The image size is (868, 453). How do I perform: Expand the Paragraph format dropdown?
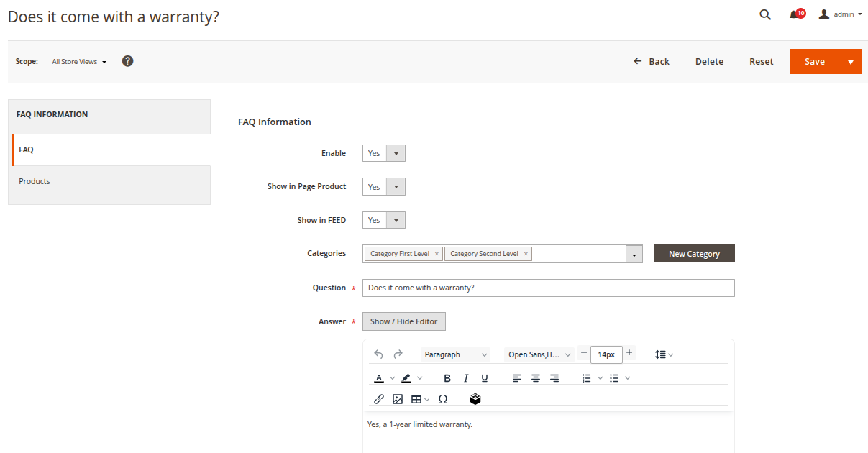[x=455, y=354]
